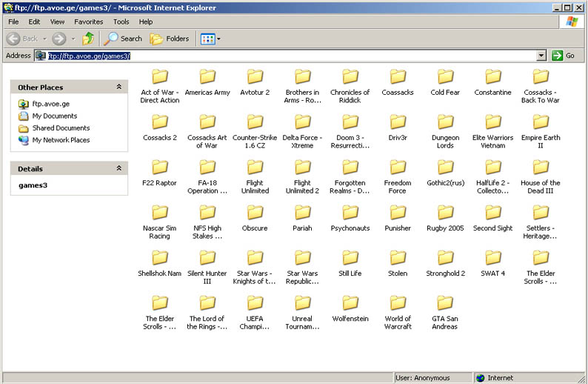
Task: Select the Psychonauts folder
Action: (350, 218)
